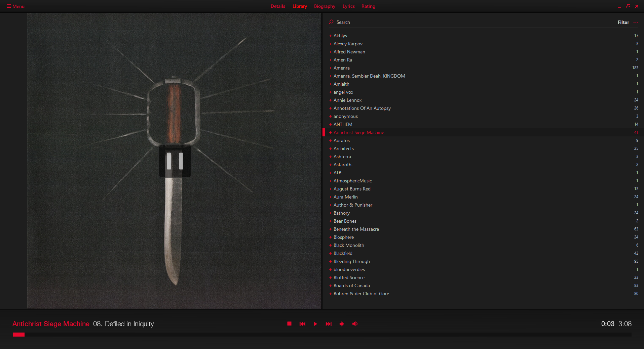
Task: Click the now-playing artist name Antichrist Siege Machine
Action: click(x=51, y=324)
